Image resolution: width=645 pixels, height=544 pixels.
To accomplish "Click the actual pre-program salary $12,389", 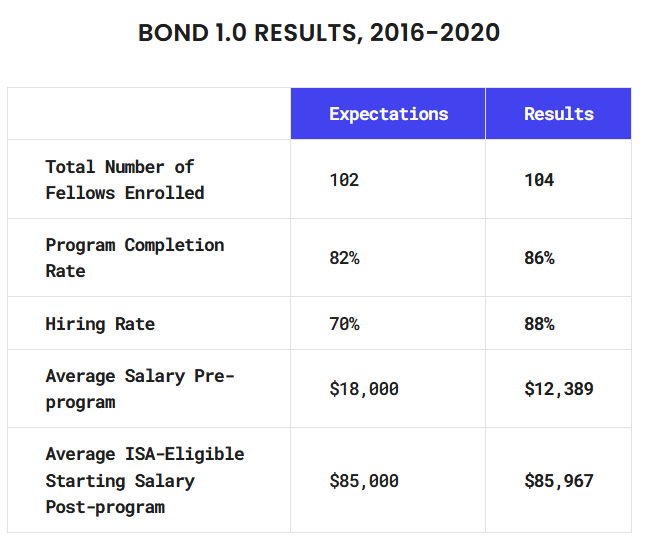I will pyautogui.click(x=559, y=389).
